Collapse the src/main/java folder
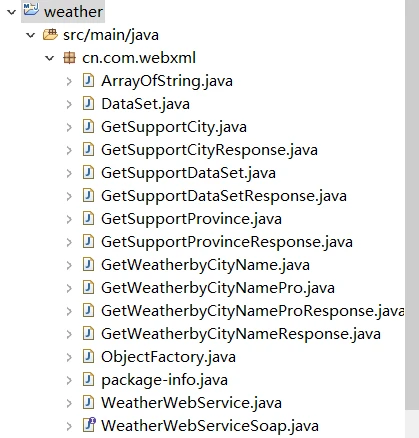419x438 pixels. tap(31, 35)
